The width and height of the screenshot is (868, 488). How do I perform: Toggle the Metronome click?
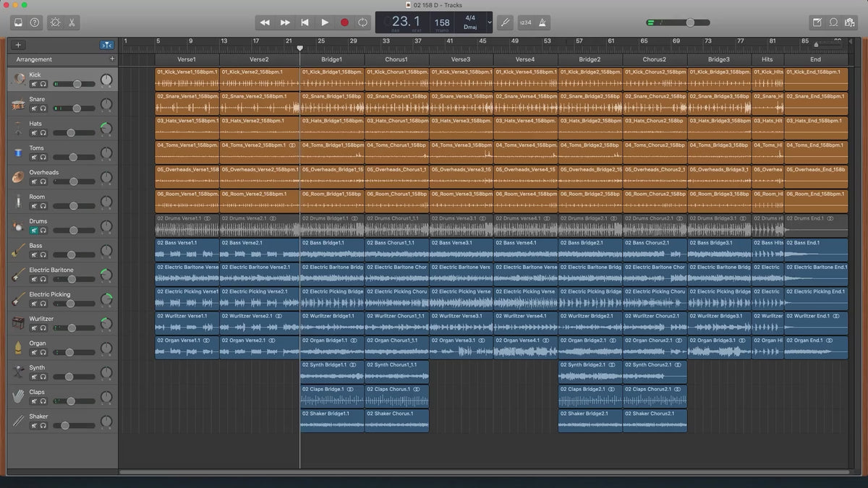coord(543,22)
